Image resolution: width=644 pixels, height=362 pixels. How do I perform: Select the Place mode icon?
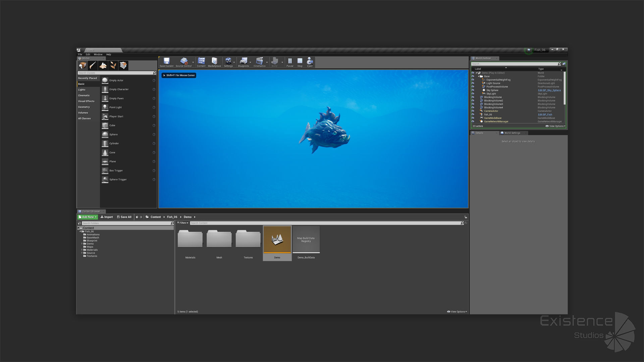(83, 65)
